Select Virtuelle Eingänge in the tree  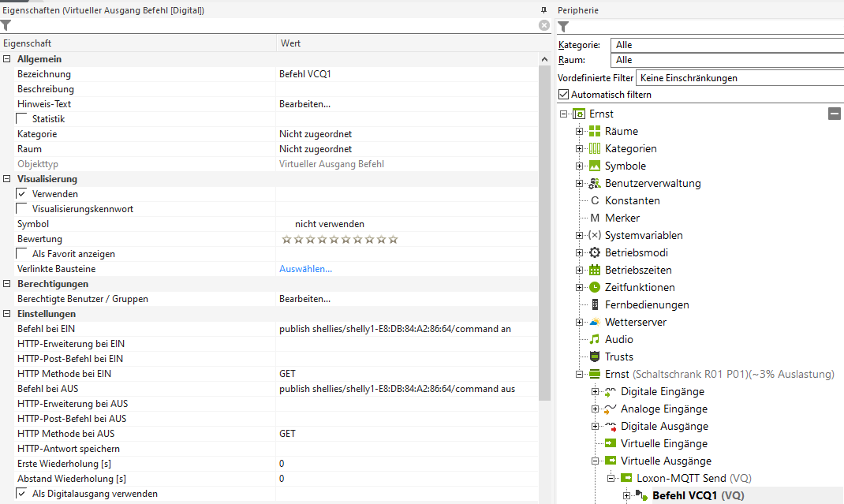[663, 443]
